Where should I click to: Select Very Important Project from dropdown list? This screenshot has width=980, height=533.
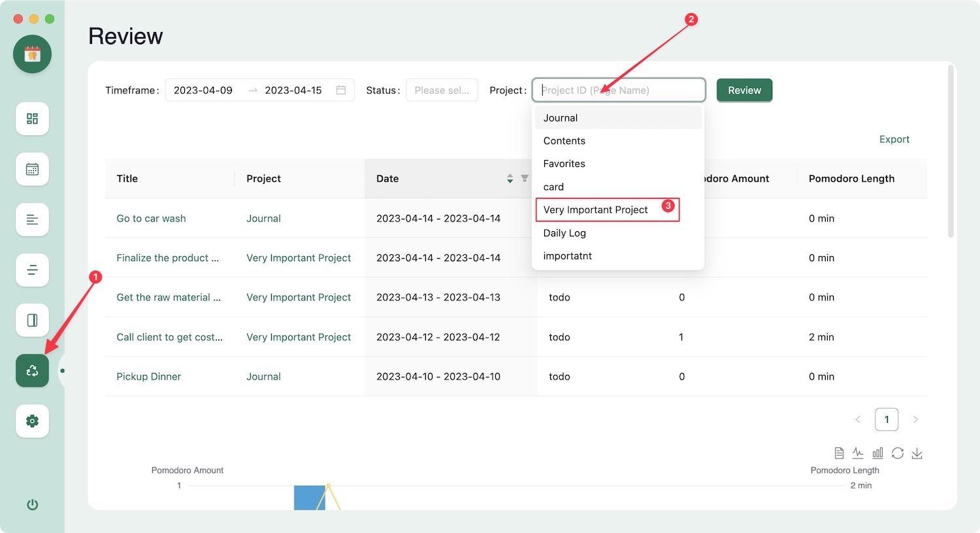click(x=595, y=210)
